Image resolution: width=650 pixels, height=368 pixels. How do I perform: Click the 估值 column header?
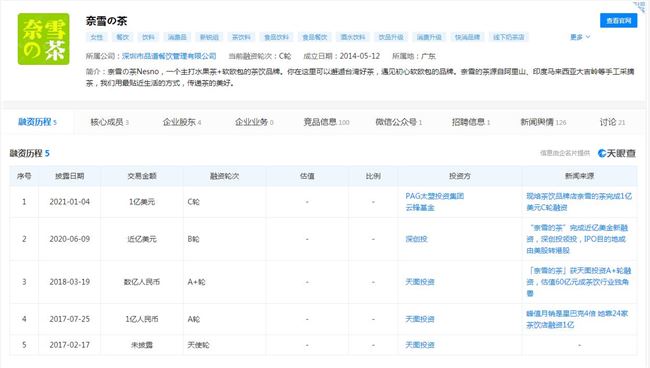coord(307,176)
